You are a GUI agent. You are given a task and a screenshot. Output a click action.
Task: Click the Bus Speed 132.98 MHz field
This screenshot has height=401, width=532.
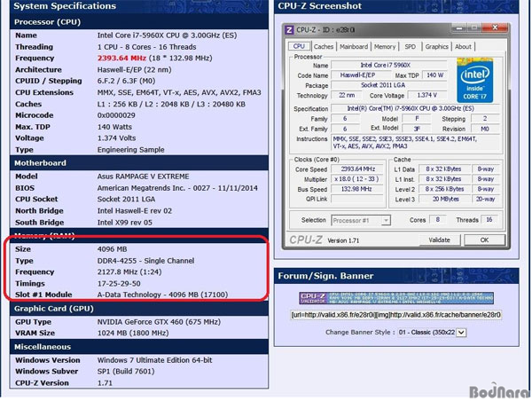(358, 189)
